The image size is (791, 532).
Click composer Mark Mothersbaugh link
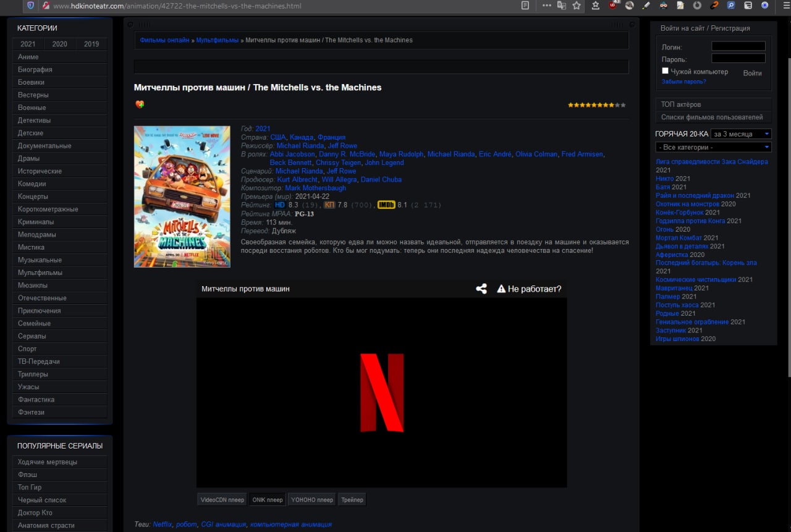point(315,188)
